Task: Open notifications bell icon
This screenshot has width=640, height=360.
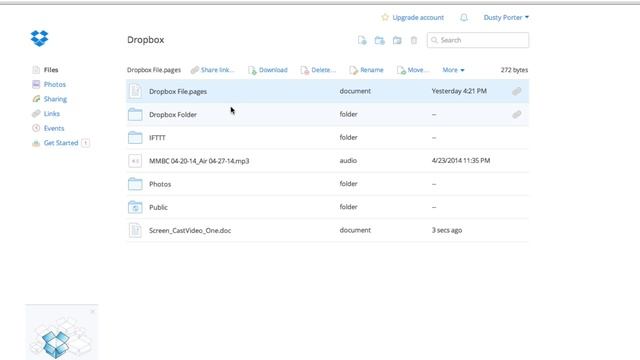Action: click(x=464, y=18)
